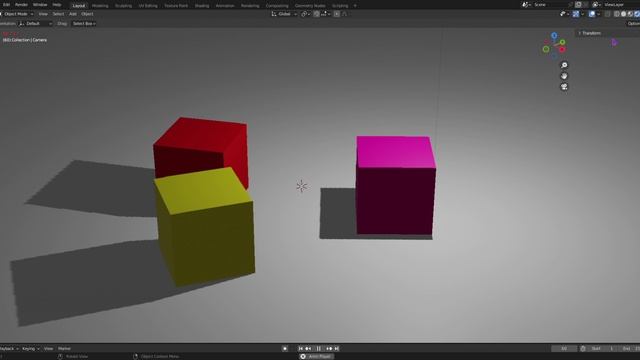Open the Select Box drag dropdown
The image size is (640, 360).
click(84, 24)
